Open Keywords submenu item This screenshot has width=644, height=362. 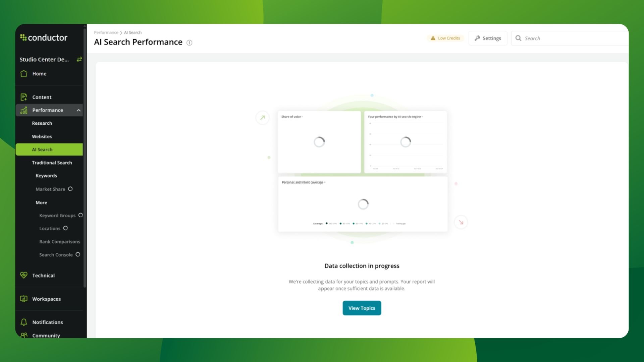tap(46, 176)
